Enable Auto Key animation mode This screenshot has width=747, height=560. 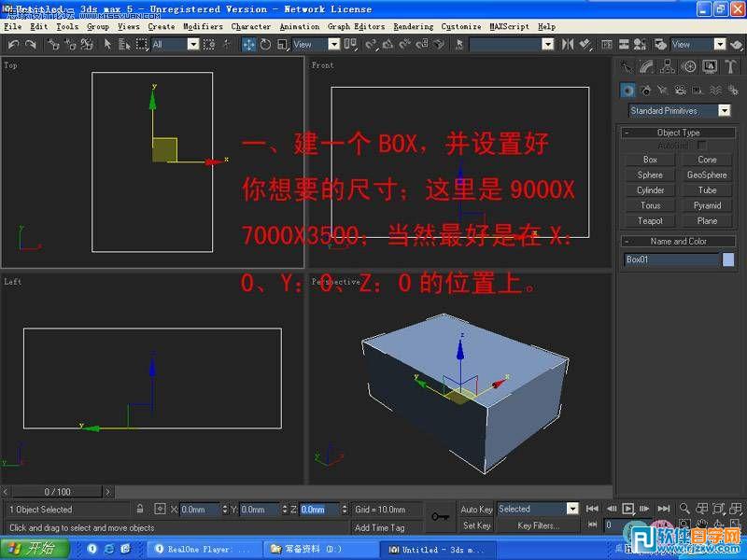[478, 509]
